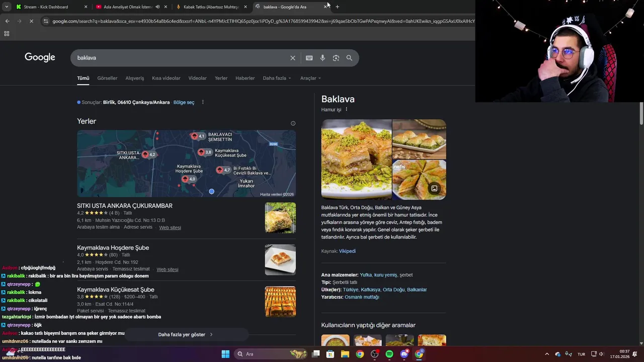Viewport: 644px width, 362px height.
Task: Open the Kaymaklava Küçükesat Şube listing
Action: [116, 290]
